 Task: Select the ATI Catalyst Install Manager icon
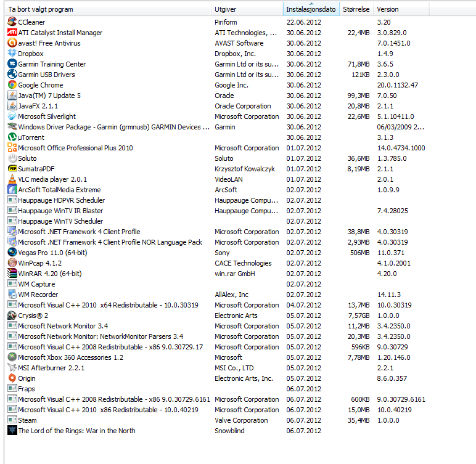click(12, 32)
